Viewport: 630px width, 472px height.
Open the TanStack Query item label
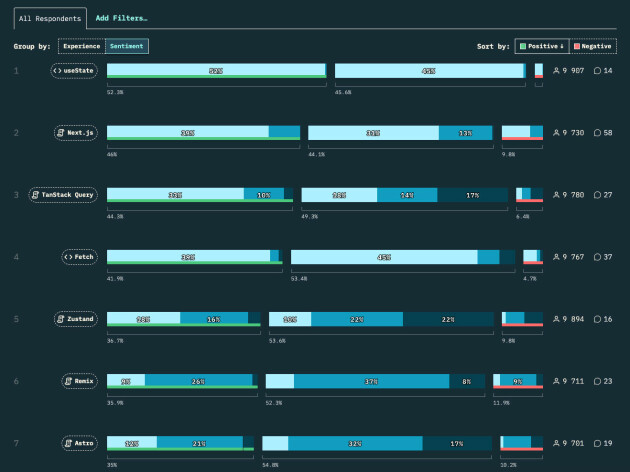coord(63,195)
